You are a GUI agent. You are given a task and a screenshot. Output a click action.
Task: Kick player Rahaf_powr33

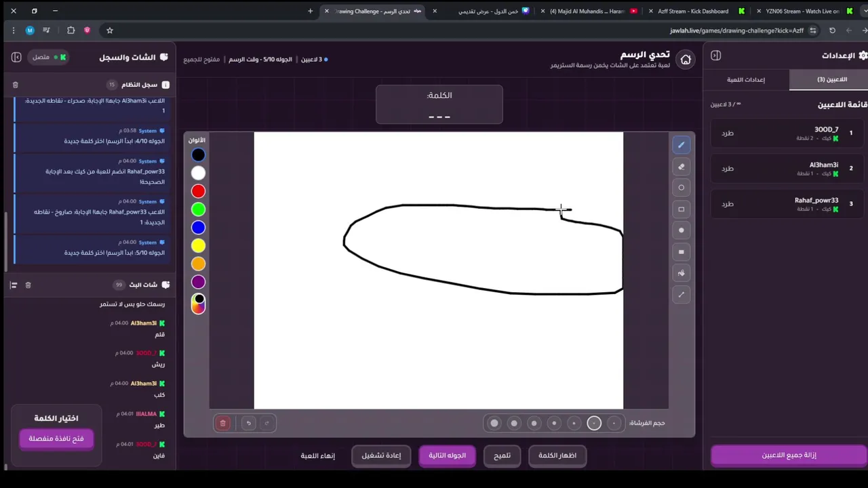(x=728, y=203)
